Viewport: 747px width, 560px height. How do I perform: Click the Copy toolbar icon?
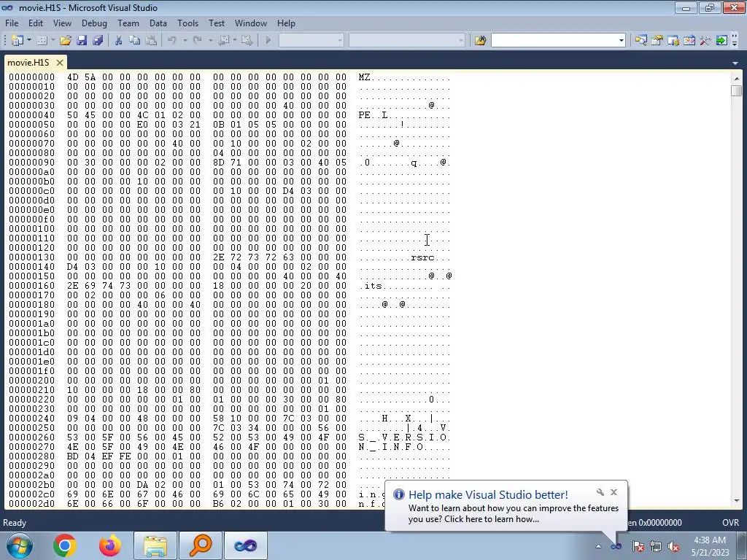(x=135, y=41)
